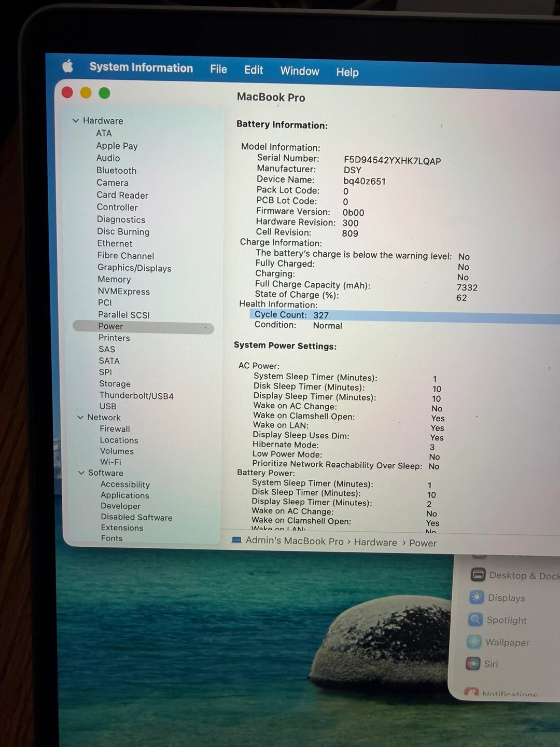Image resolution: width=560 pixels, height=747 pixels.
Task: Select Wi-Fi under Network
Action: 111,462
